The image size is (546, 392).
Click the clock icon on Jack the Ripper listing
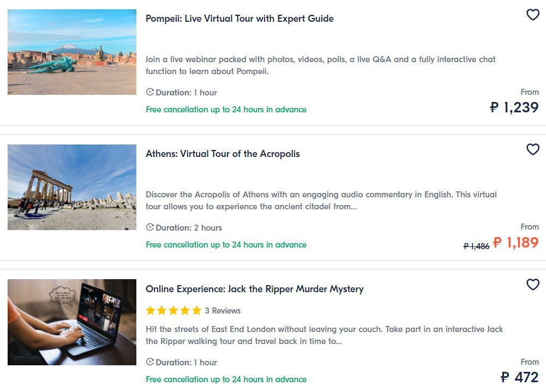pyautogui.click(x=150, y=362)
